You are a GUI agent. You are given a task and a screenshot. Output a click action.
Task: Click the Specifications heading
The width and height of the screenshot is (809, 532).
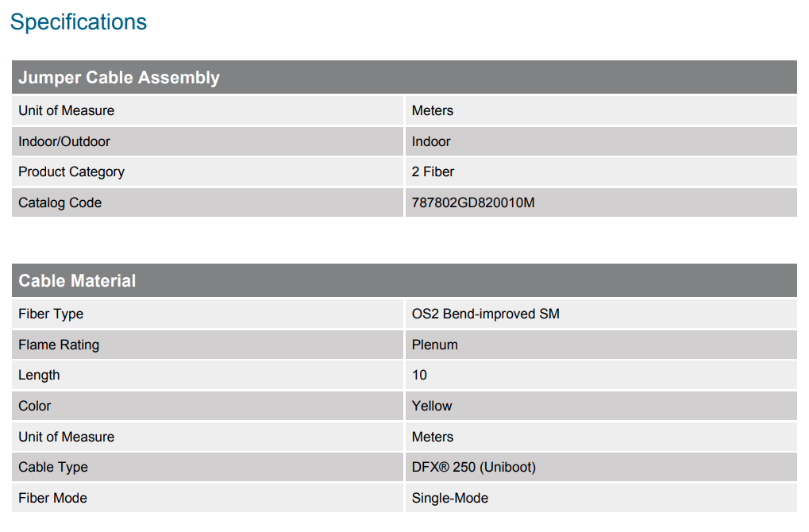pos(79,22)
